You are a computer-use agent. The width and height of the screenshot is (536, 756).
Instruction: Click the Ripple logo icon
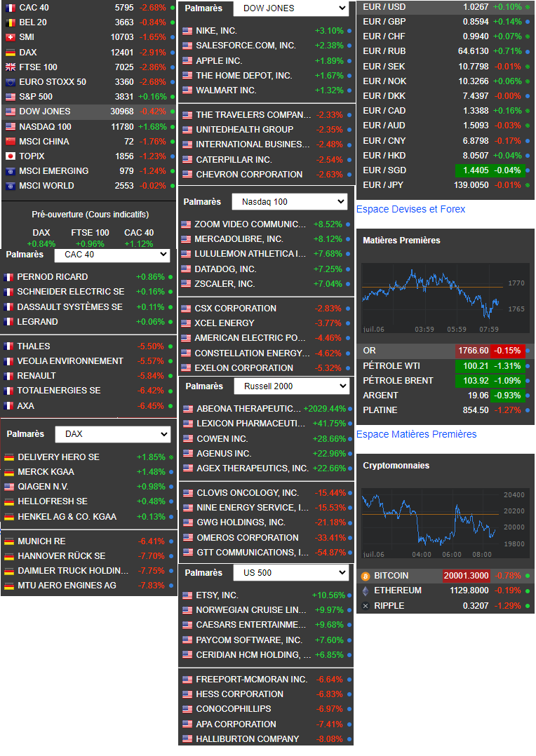366,606
